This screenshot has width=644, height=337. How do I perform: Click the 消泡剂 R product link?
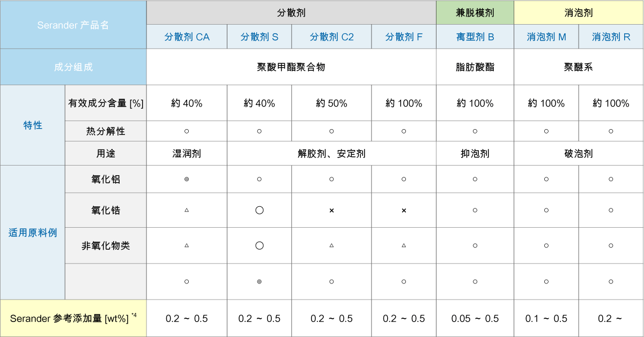(611, 37)
